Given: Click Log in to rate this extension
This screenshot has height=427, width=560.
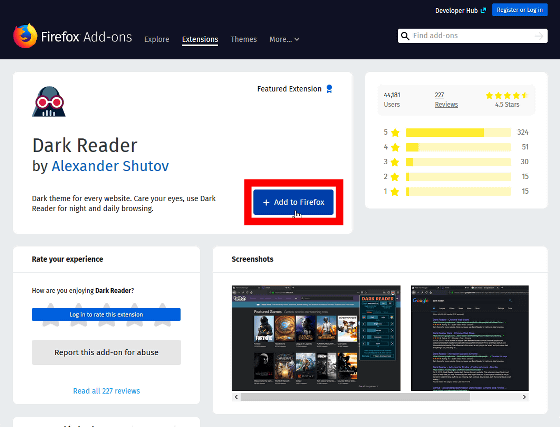Looking at the screenshot, I should click(x=106, y=315).
